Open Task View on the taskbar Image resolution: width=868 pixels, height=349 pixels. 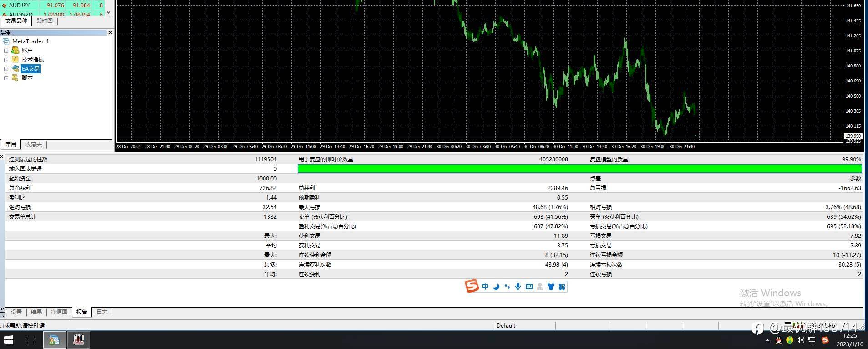pyautogui.click(x=30, y=340)
